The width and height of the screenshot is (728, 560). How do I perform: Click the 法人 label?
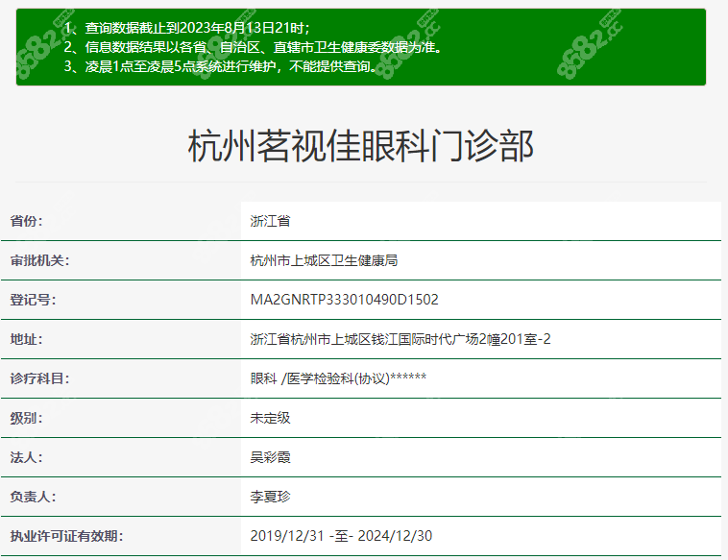click(27, 458)
